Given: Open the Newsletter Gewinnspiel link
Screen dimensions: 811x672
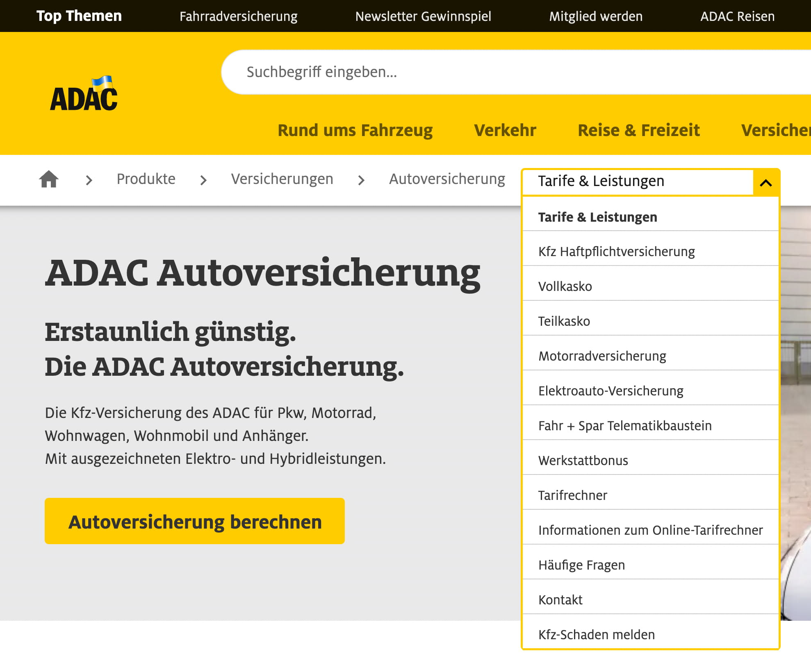Looking at the screenshot, I should click(x=423, y=16).
